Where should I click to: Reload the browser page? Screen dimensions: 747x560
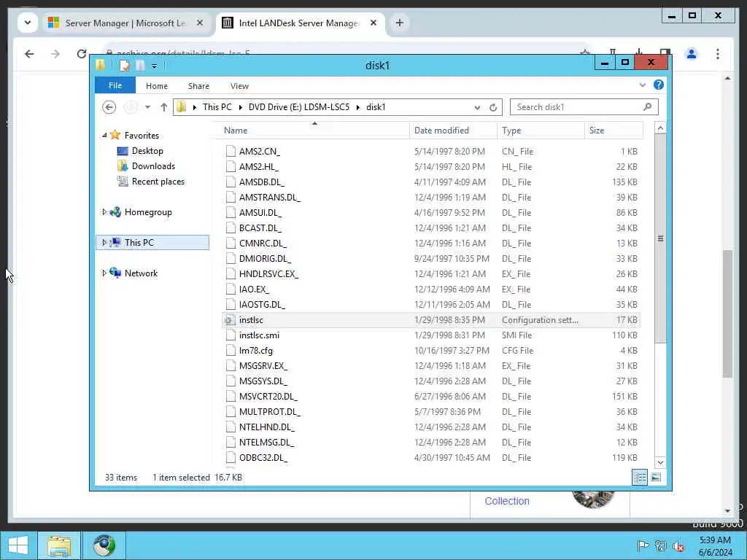click(82, 54)
